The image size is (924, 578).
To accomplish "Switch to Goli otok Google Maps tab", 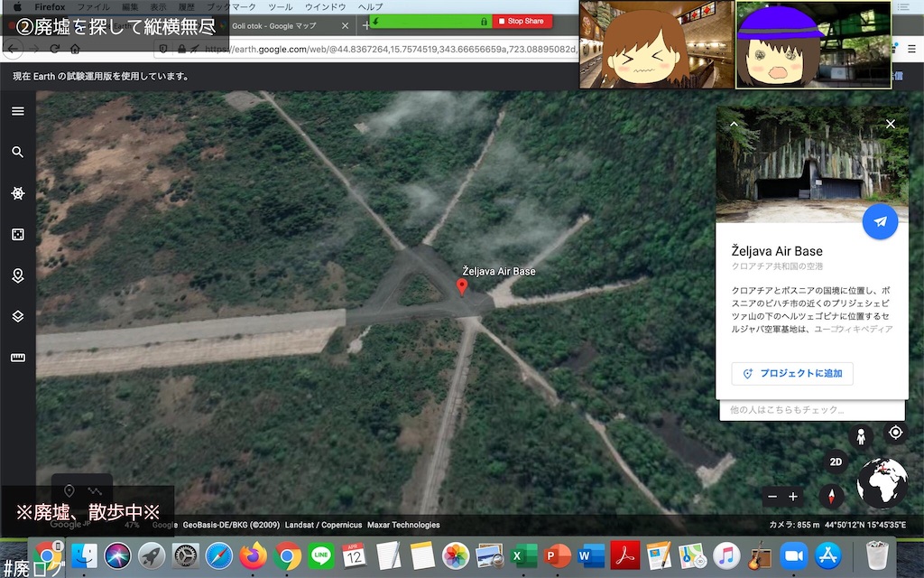I will [274, 26].
